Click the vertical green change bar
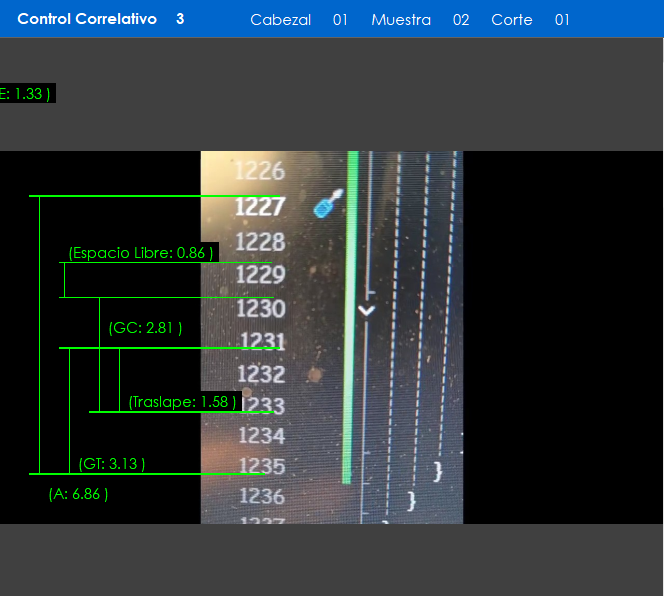 [351, 320]
